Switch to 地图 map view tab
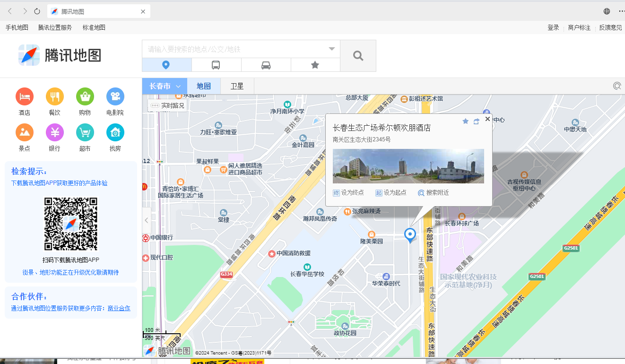This screenshot has width=625, height=364. tap(204, 86)
